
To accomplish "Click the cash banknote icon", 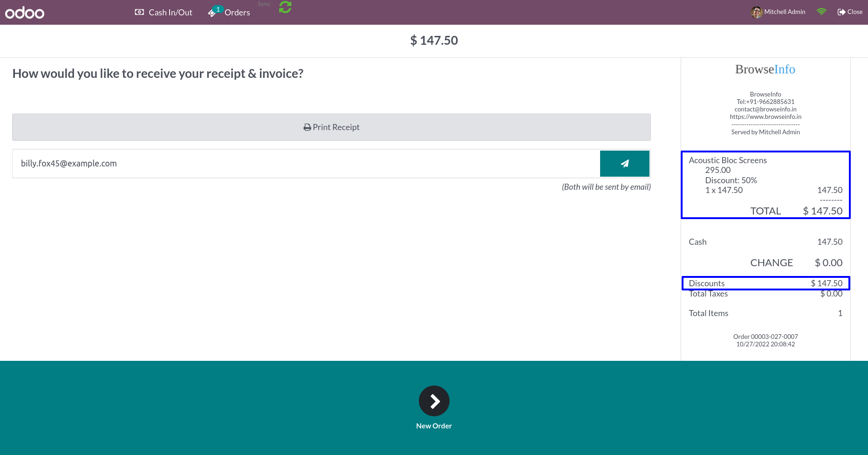I will pyautogui.click(x=139, y=12).
